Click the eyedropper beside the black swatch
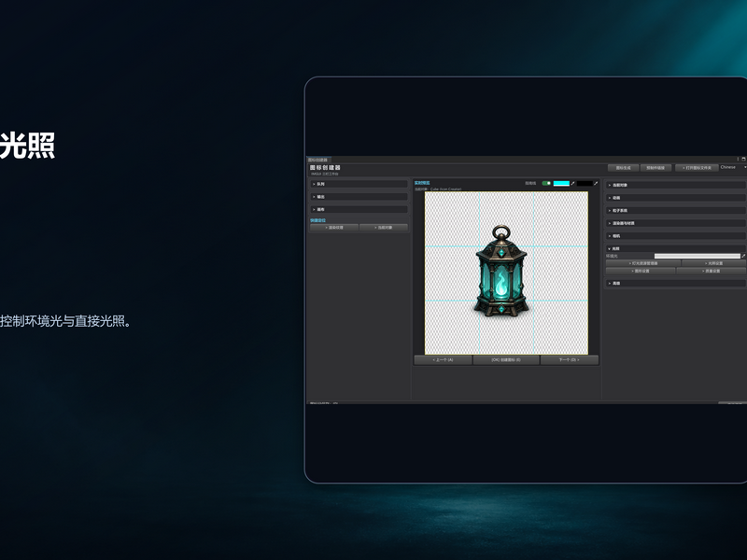Screen dimensions: 747x560 pos(596,183)
